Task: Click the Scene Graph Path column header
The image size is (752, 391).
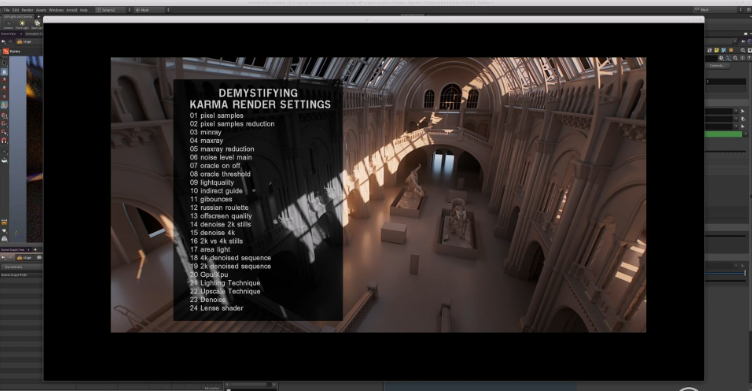Action: pos(14,275)
